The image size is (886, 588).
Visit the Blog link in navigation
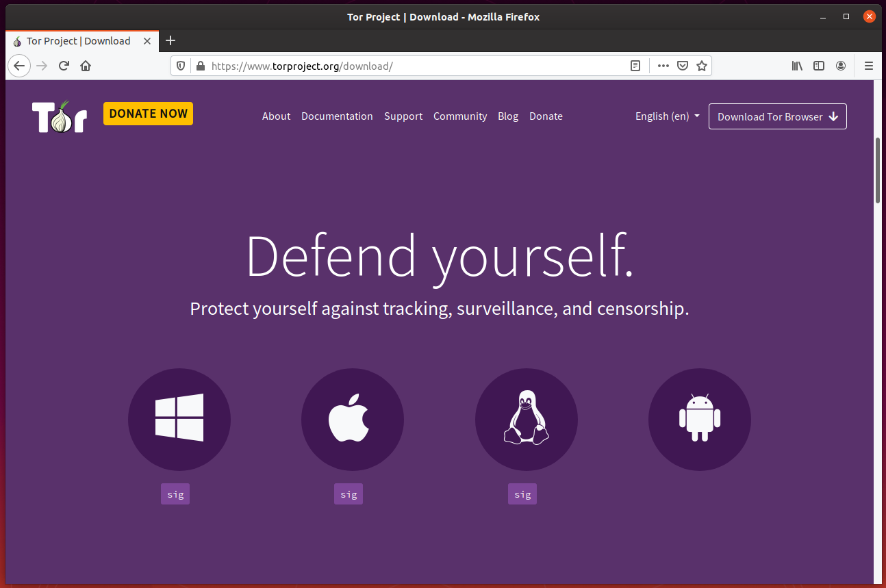pyautogui.click(x=508, y=116)
